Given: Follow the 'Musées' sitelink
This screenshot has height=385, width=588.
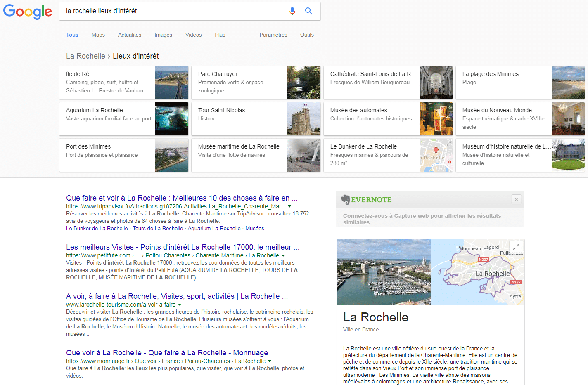Looking at the screenshot, I should click(x=255, y=229).
